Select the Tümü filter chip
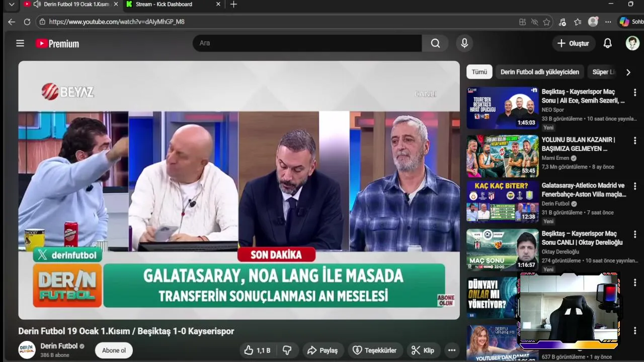 tap(479, 72)
